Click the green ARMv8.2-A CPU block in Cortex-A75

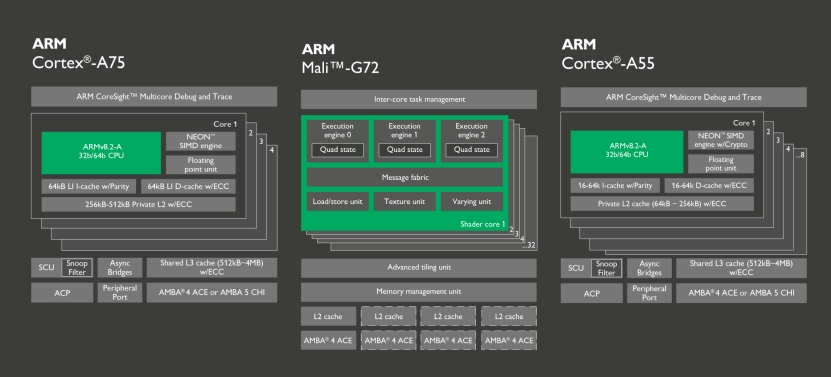click(x=101, y=153)
